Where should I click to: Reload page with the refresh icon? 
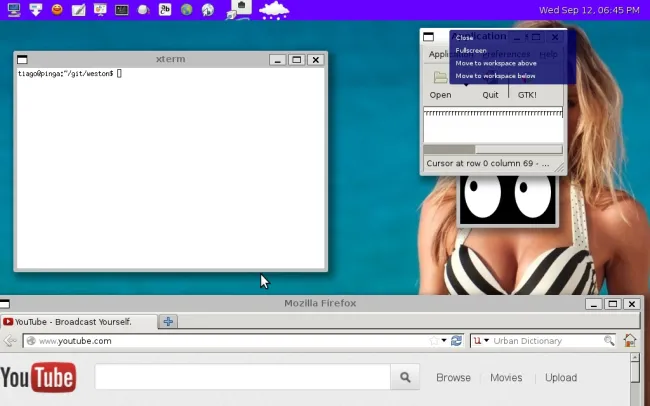pyautogui.click(x=456, y=341)
